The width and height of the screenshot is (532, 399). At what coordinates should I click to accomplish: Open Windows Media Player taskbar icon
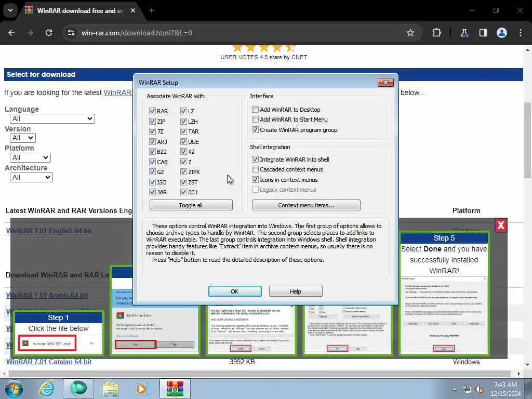click(x=141, y=389)
